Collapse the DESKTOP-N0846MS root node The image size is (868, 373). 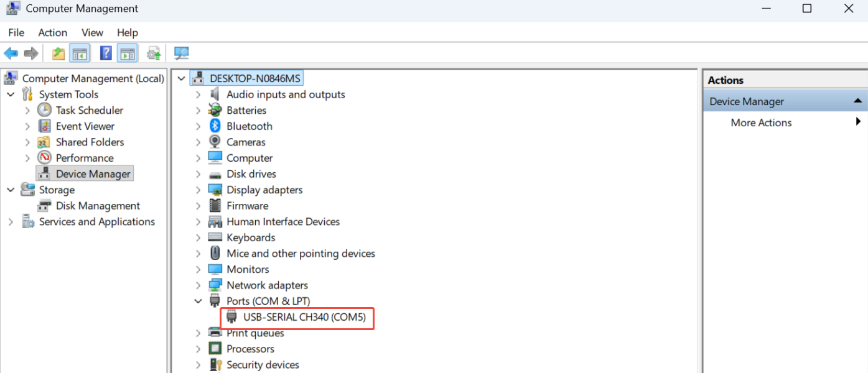tap(182, 78)
